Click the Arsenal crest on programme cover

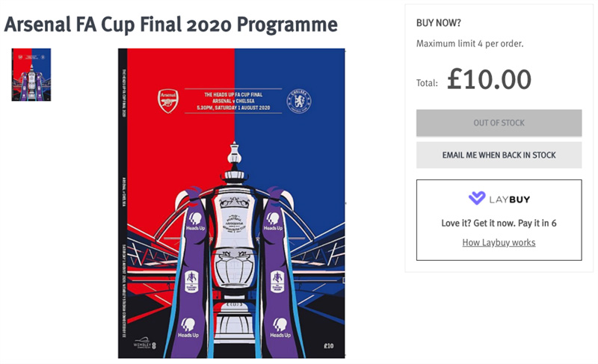(167, 101)
